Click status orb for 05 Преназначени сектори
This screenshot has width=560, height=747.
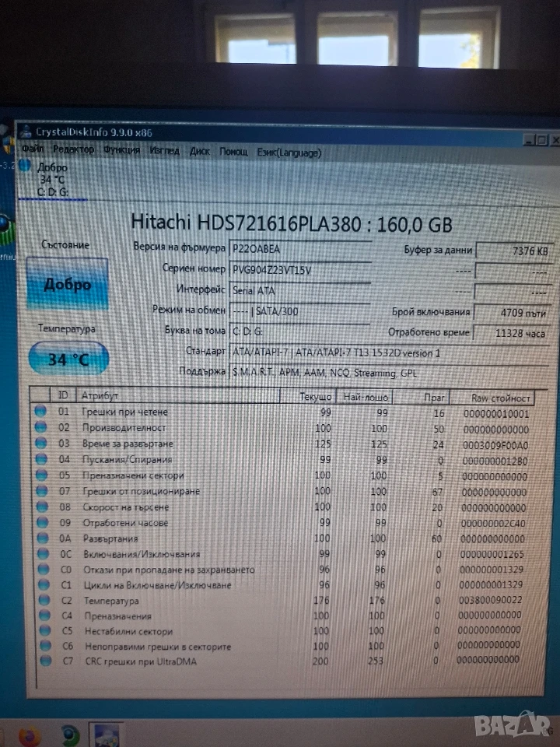pos(42,475)
